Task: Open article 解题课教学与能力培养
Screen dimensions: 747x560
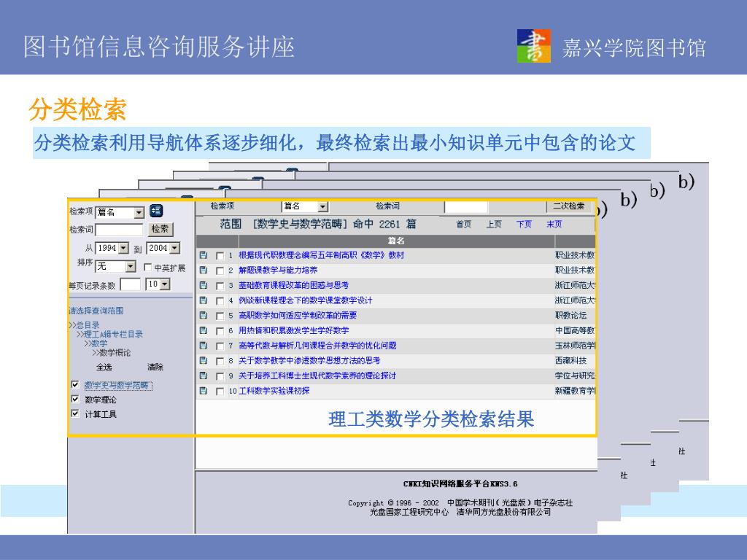Action: coord(278,270)
